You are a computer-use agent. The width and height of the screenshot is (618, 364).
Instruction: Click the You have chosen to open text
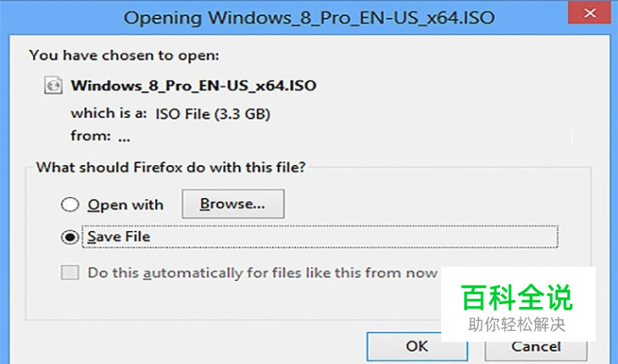click(124, 55)
